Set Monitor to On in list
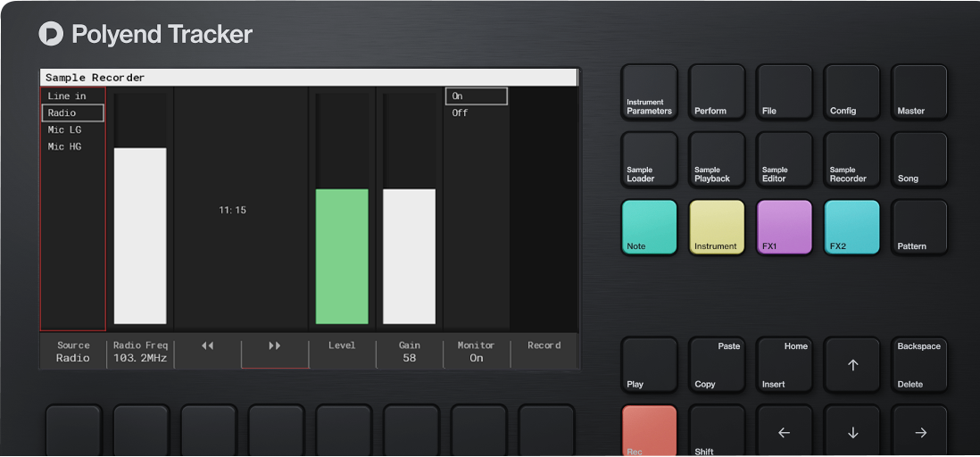The height and width of the screenshot is (457, 980). tap(477, 96)
